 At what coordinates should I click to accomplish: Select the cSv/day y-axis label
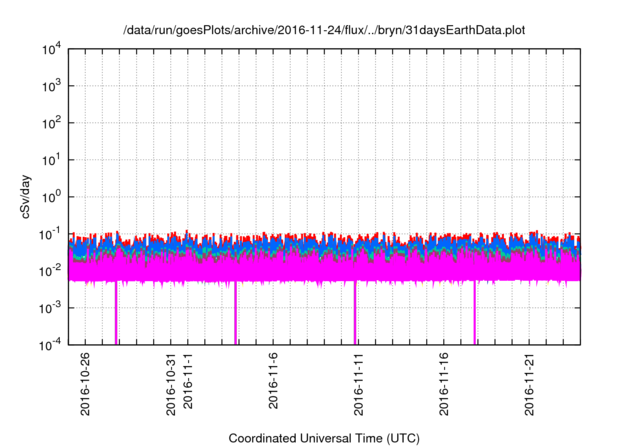pos(26,197)
